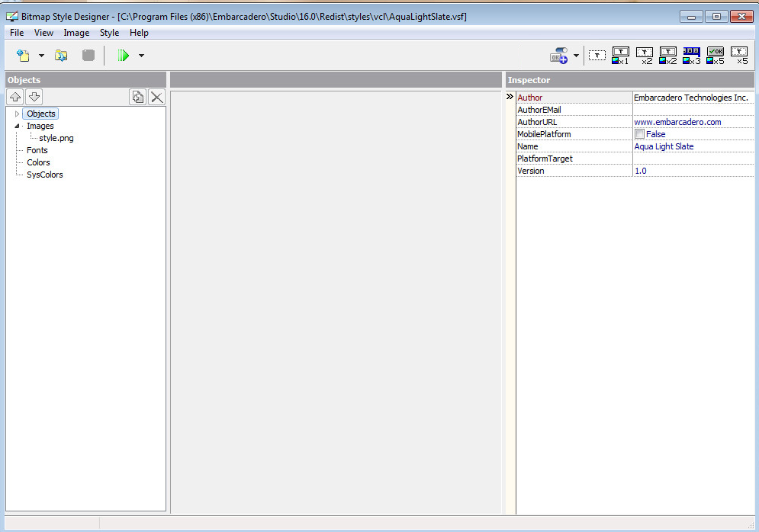Image resolution: width=759 pixels, height=532 pixels.
Task: Click the Inspector panel header
Action: click(x=630, y=80)
